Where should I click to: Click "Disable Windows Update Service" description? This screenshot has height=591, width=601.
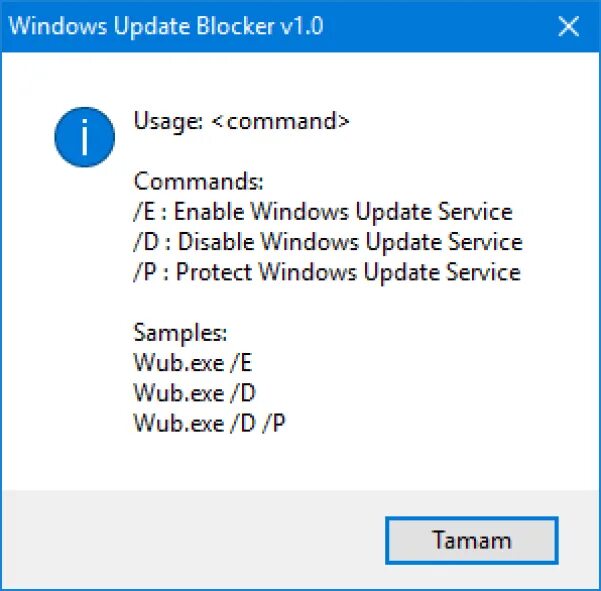coord(350,242)
